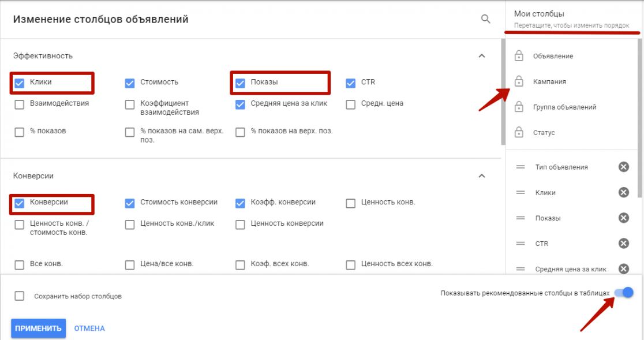
Task: Click Тип объявления row label
Action: [561, 167]
